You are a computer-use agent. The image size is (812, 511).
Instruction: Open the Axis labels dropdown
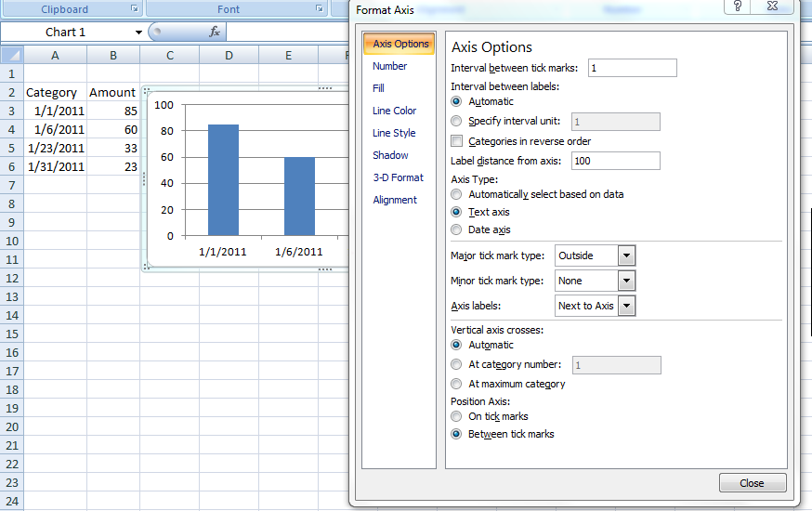click(x=626, y=306)
